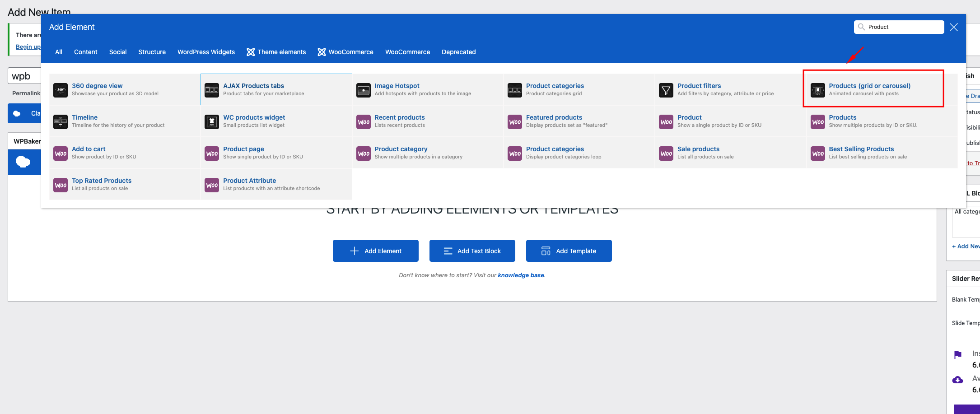980x414 pixels.
Task: Click the purple flag icon in the sidebar
Action: (x=957, y=355)
